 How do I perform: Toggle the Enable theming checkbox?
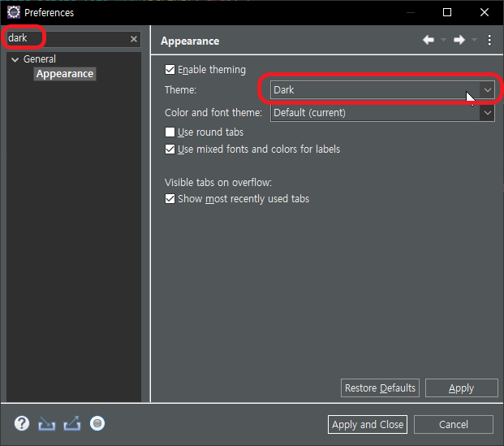tap(170, 70)
